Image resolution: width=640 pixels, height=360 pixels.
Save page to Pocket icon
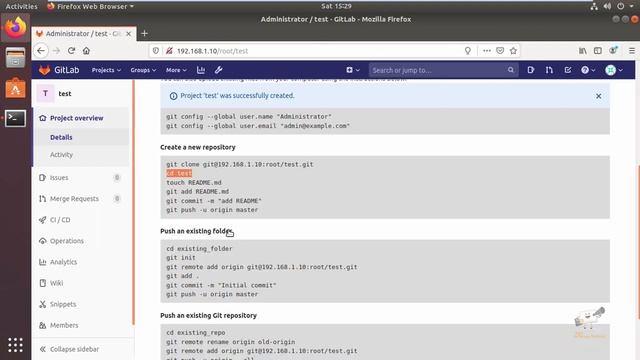(500, 51)
